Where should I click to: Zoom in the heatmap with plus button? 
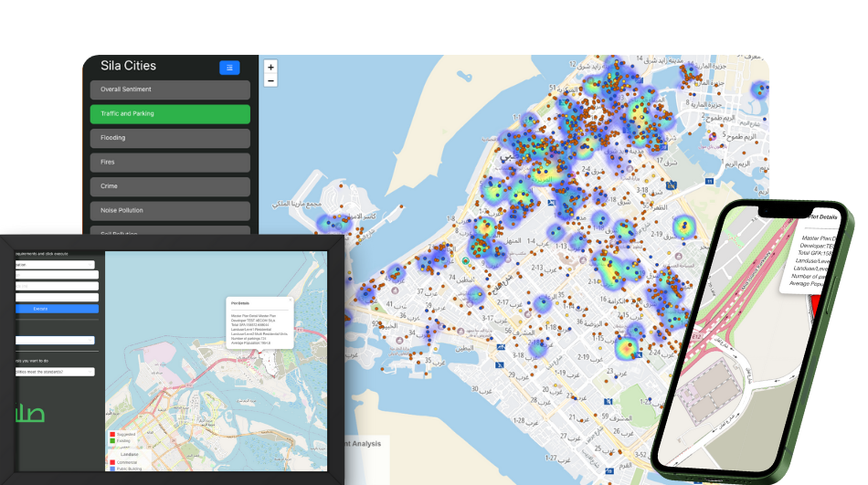(270, 67)
